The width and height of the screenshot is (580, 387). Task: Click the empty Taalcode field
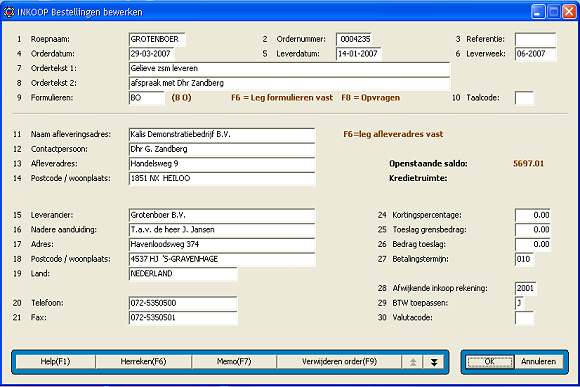(x=524, y=98)
